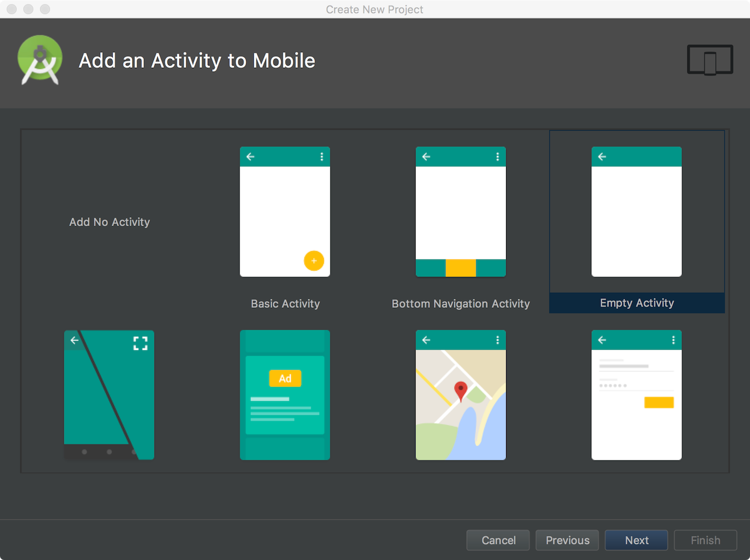Click the Cancel button
The width and height of the screenshot is (750, 560).
(x=498, y=540)
